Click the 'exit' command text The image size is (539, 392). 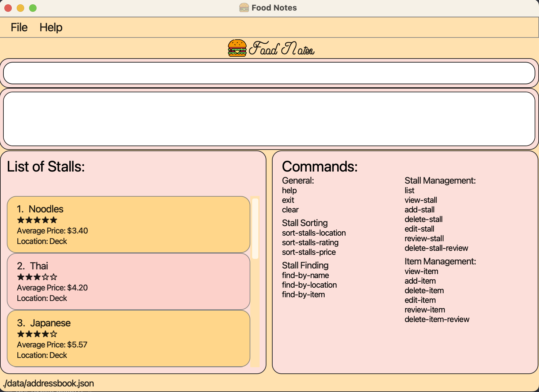click(288, 200)
